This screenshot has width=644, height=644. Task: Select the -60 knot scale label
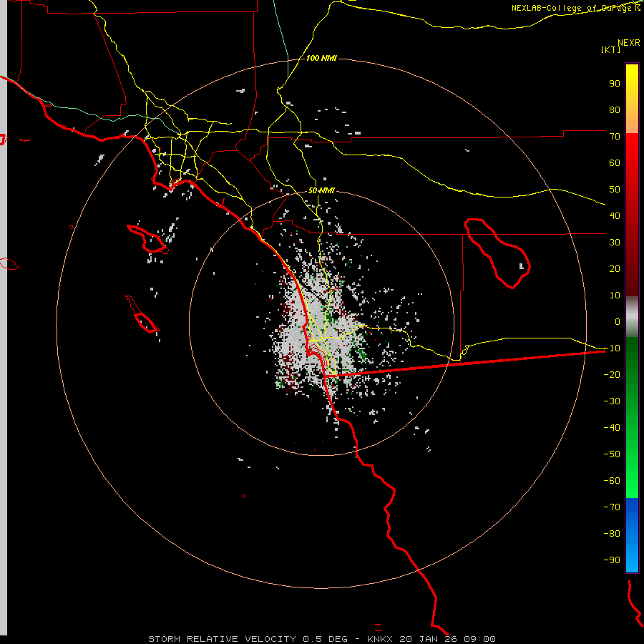[612, 481]
